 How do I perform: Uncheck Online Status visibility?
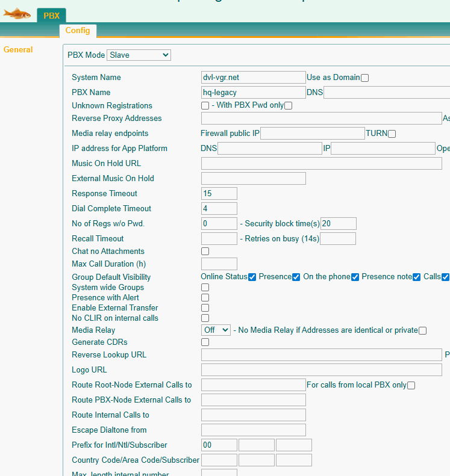click(x=252, y=277)
